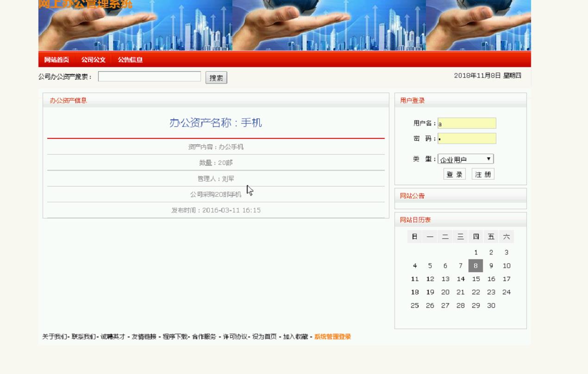Click the 管理人：刘军 row

pos(216,179)
